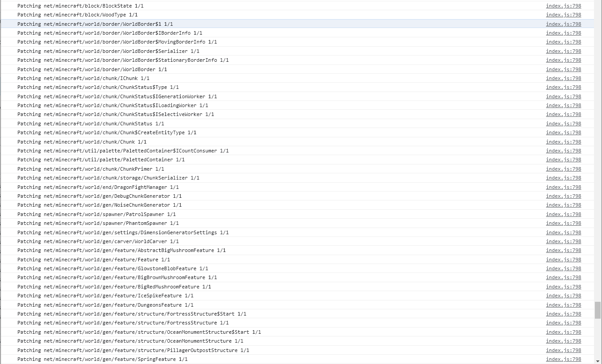Open source link for the IChunk patch message
The width and height of the screenshot is (602, 364).
[563, 78]
